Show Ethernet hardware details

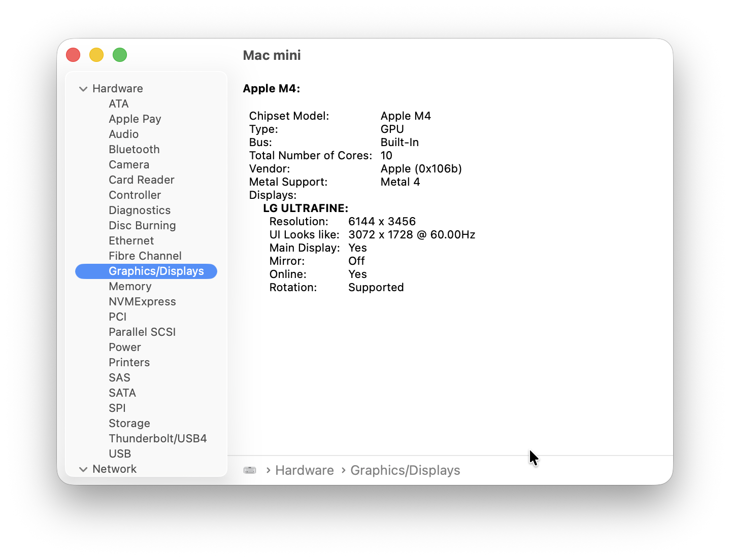coord(131,240)
